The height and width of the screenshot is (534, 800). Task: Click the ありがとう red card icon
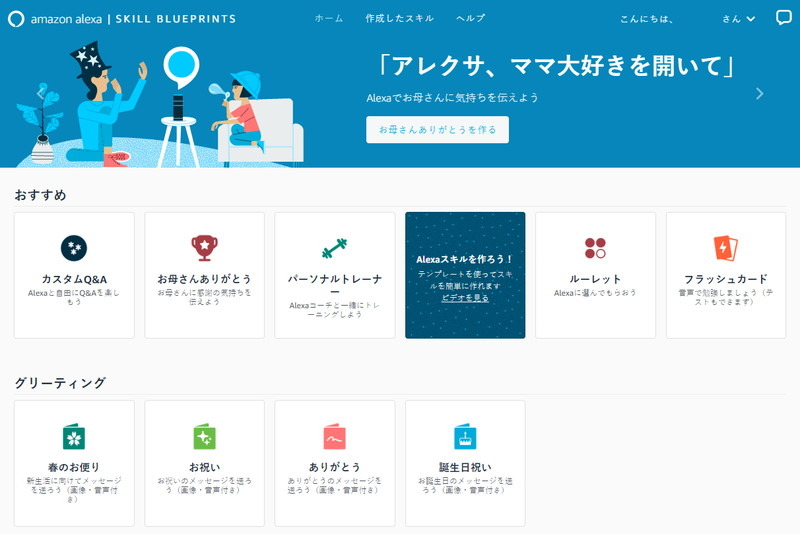coord(334,437)
